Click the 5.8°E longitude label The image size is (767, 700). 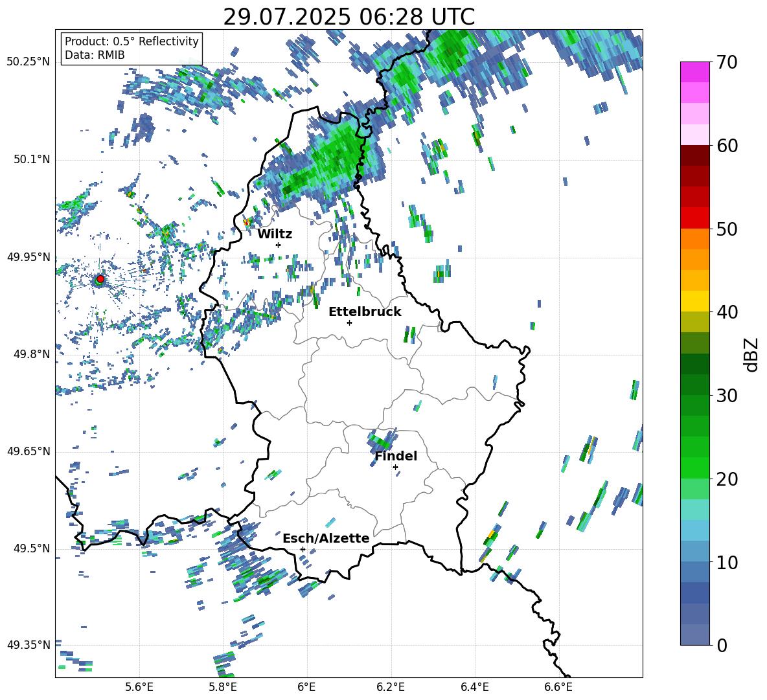(x=223, y=687)
